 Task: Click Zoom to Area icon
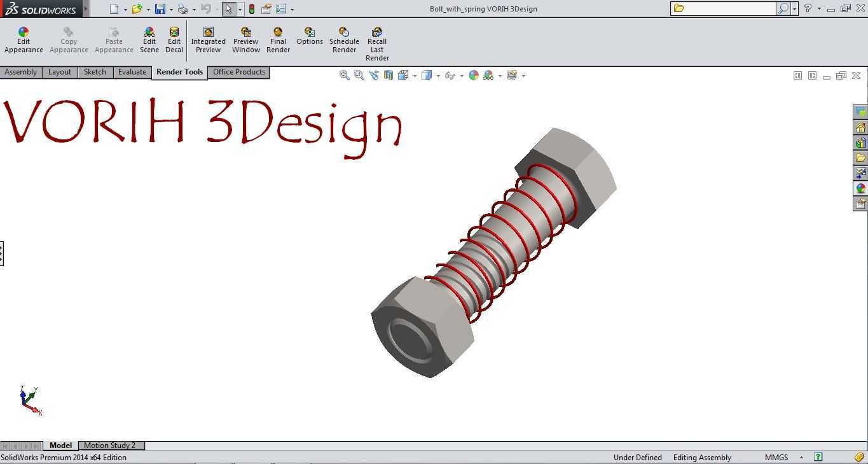pyautogui.click(x=359, y=75)
